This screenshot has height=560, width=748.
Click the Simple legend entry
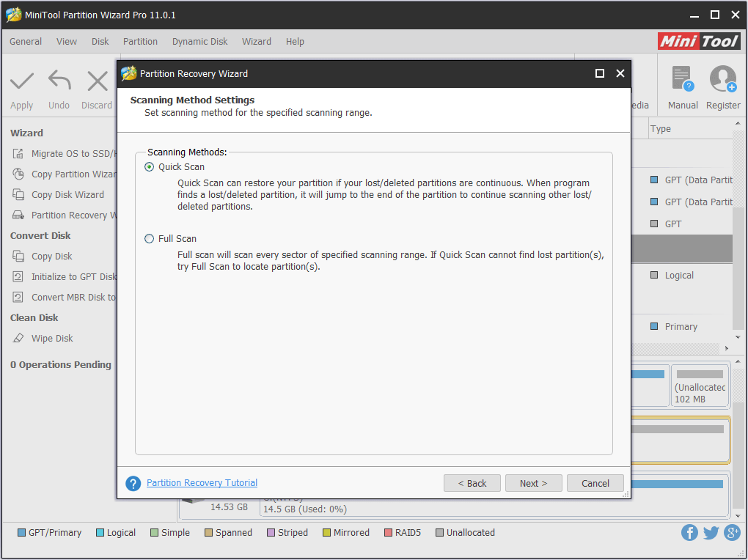pos(170,532)
